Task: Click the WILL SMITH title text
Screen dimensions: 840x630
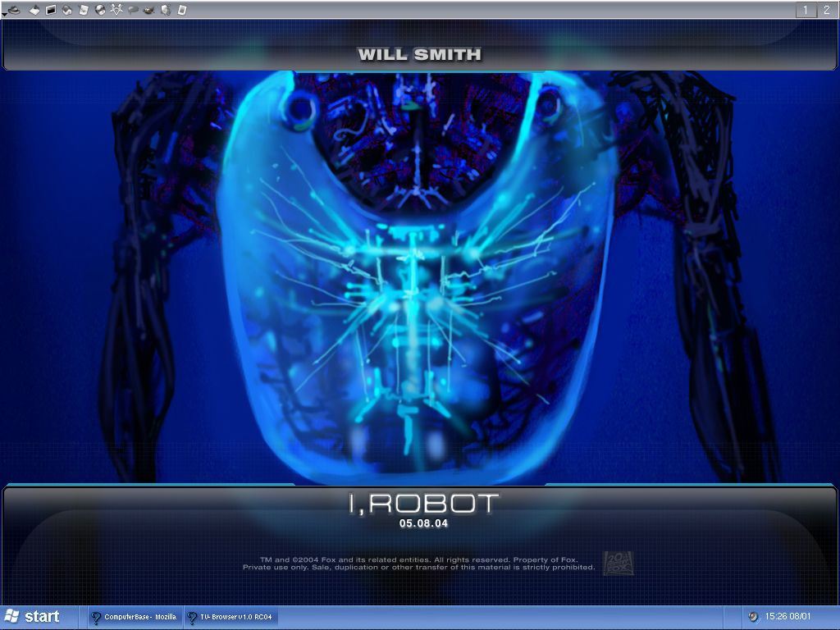Action: pos(419,54)
